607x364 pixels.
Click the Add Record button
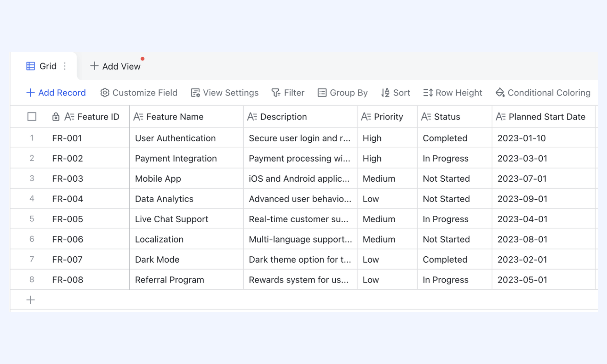[x=56, y=93]
